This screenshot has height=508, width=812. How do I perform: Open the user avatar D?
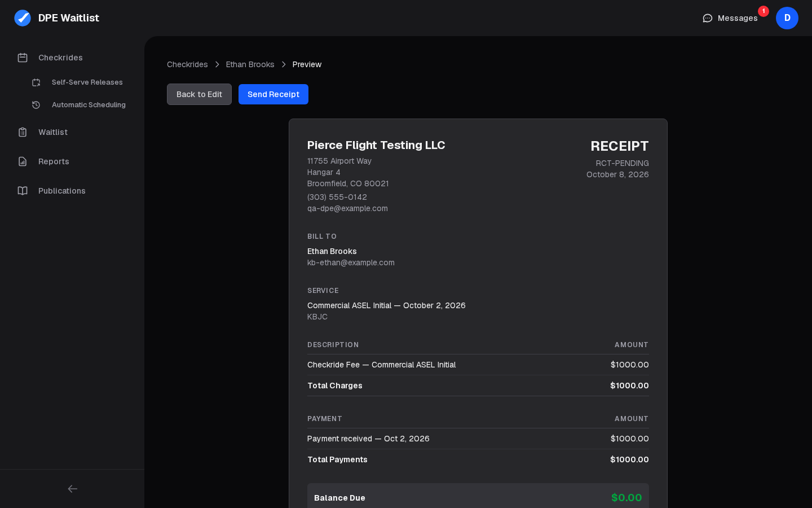tap(787, 18)
